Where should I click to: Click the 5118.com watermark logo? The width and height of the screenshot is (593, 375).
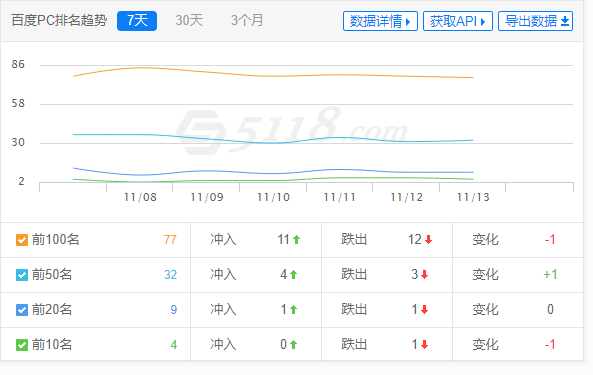pos(293,130)
